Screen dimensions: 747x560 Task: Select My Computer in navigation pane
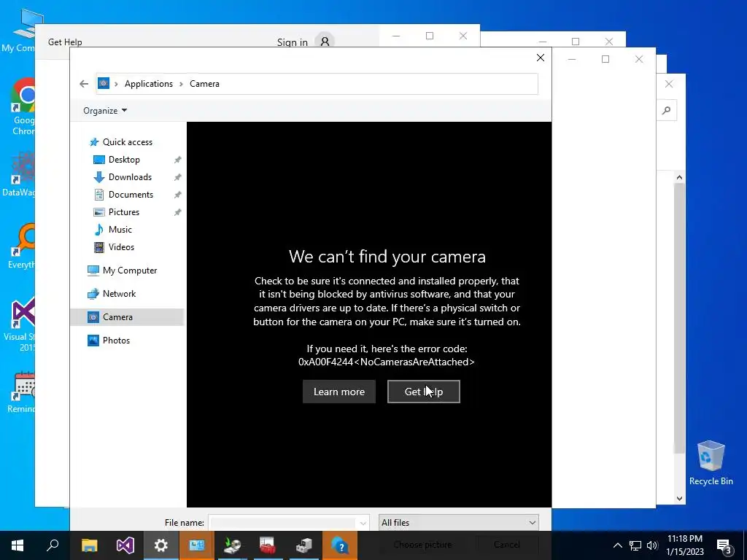[x=130, y=271]
